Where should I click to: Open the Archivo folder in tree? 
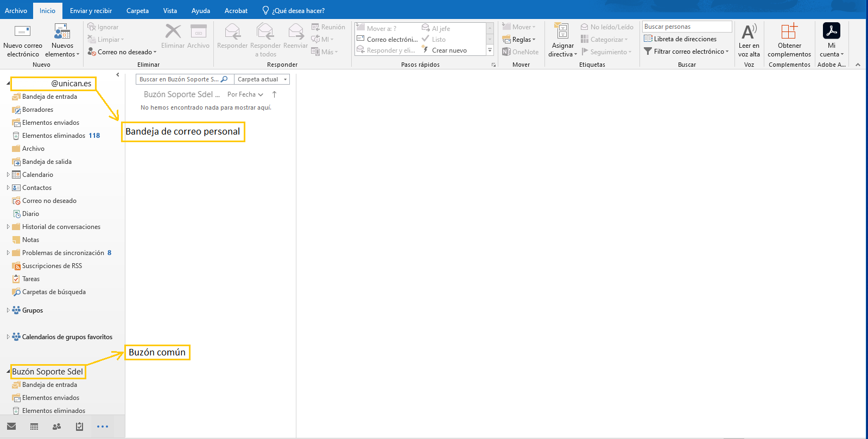(33, 149)
